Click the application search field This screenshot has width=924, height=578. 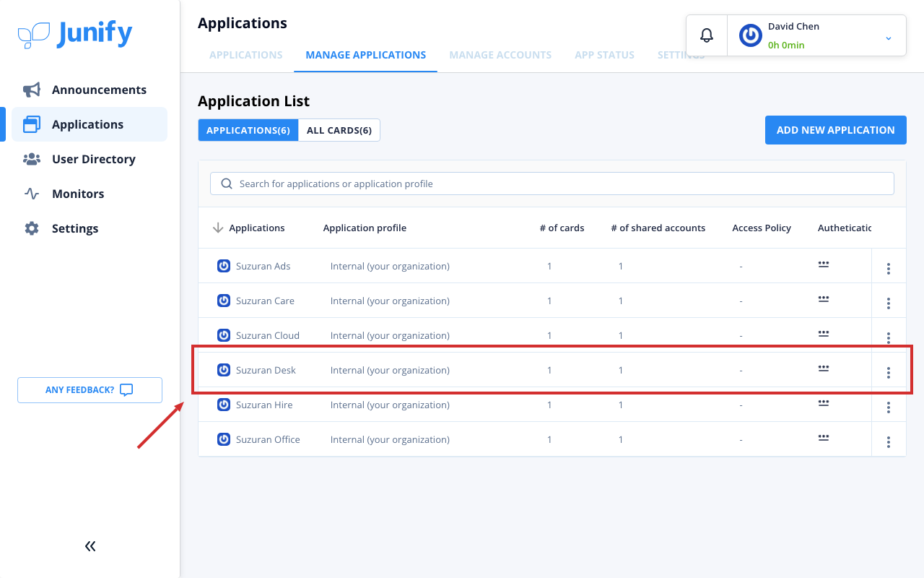click(x=552, y=184)
